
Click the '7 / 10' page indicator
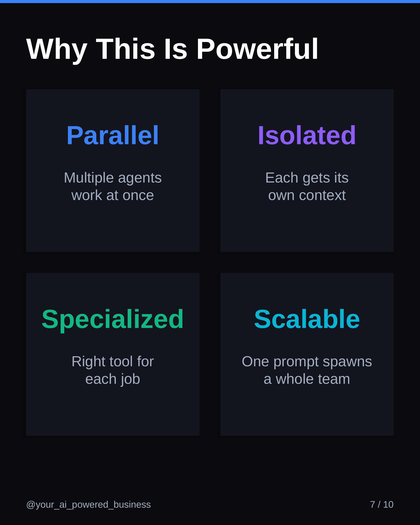381,504
